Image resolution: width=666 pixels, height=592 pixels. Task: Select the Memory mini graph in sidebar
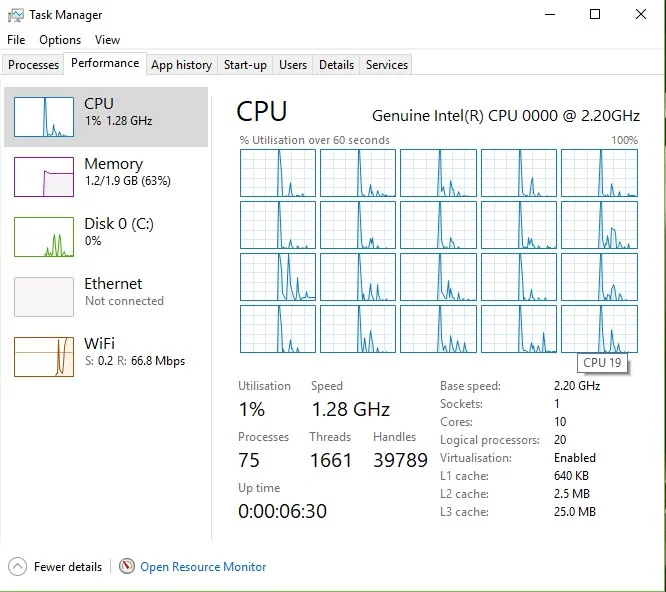click(x=44, y=177)
